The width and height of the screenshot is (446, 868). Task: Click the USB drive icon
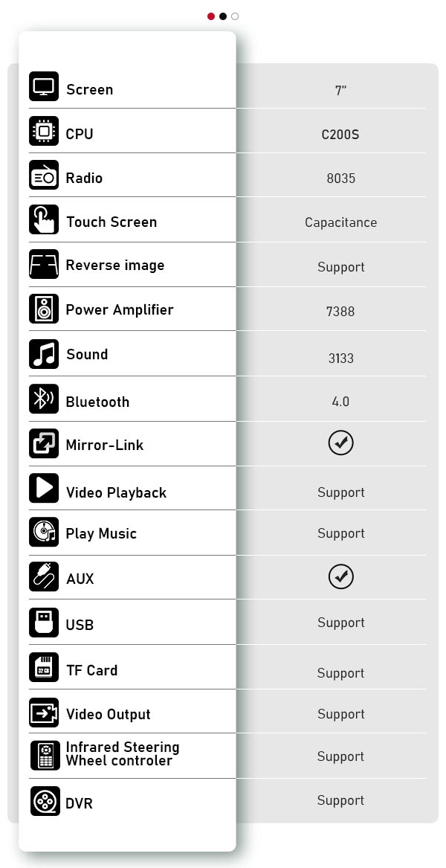coord(44,623)
